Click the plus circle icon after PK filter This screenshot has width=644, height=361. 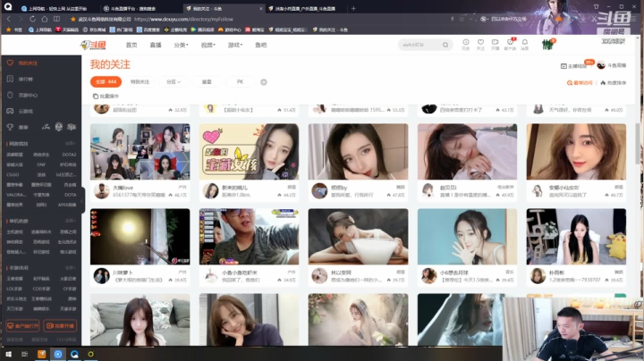pos(264,82)
